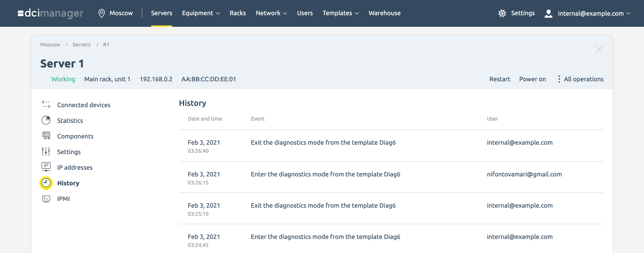Click the Connected devices arrows icon
Image resolution: width=644 pixels, height=253 pixels.
(x=46, y=105)
